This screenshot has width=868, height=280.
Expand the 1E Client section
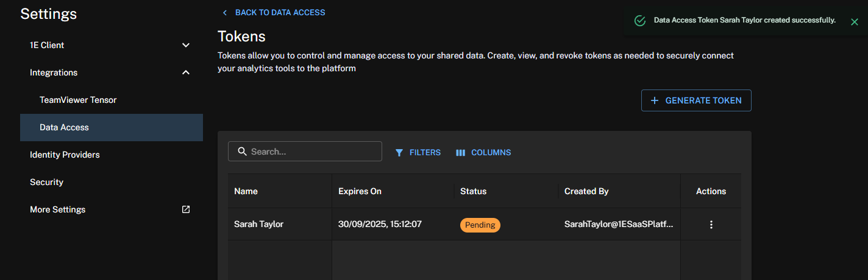click(186, 45)
